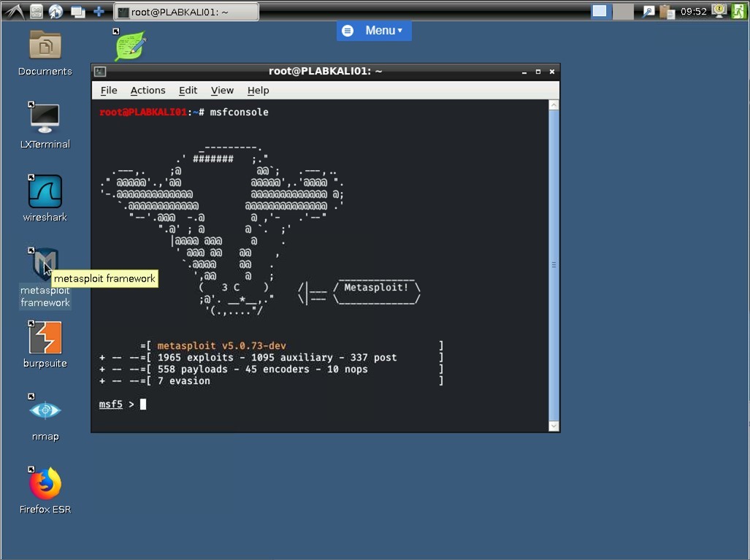
Task: Open LXTerminal desktop shortcut
Action: [45, 118]
